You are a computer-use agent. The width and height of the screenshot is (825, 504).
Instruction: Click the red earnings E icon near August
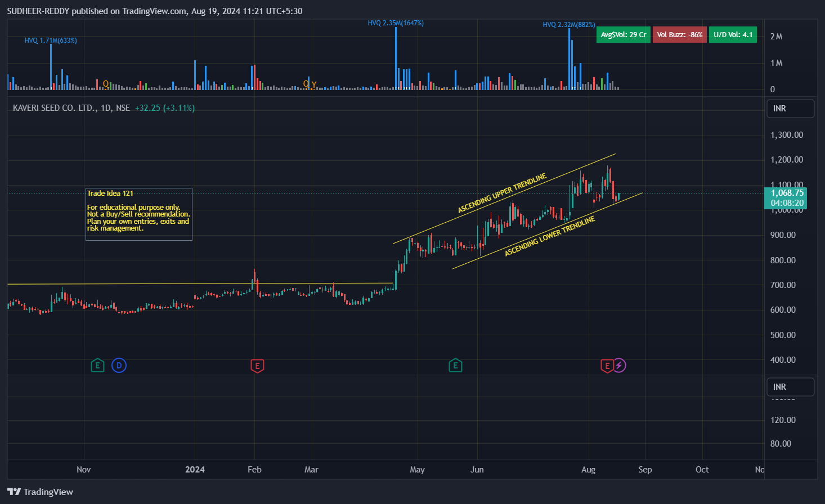coord(607,366)
